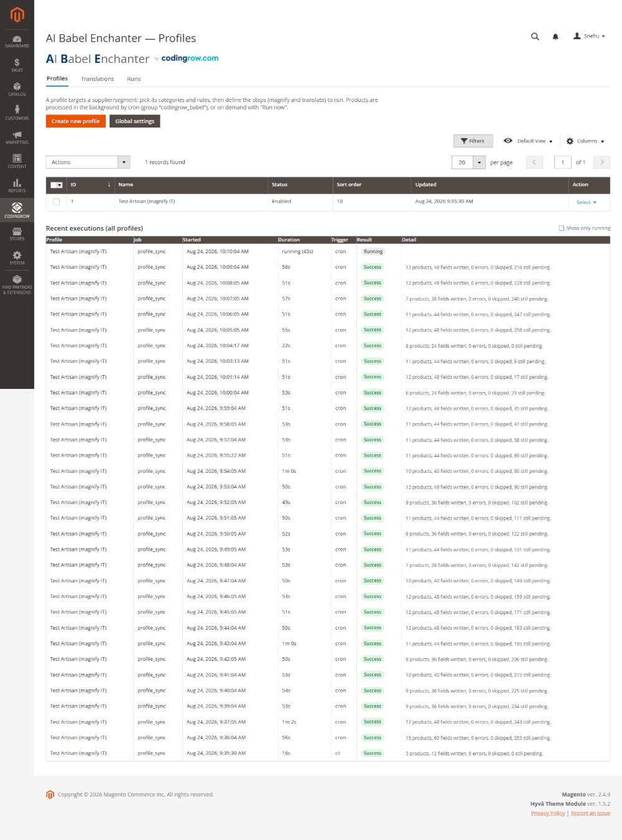Open the Customers sidebar icon
The width and height of the screenshot is (622, 840).
17,113
